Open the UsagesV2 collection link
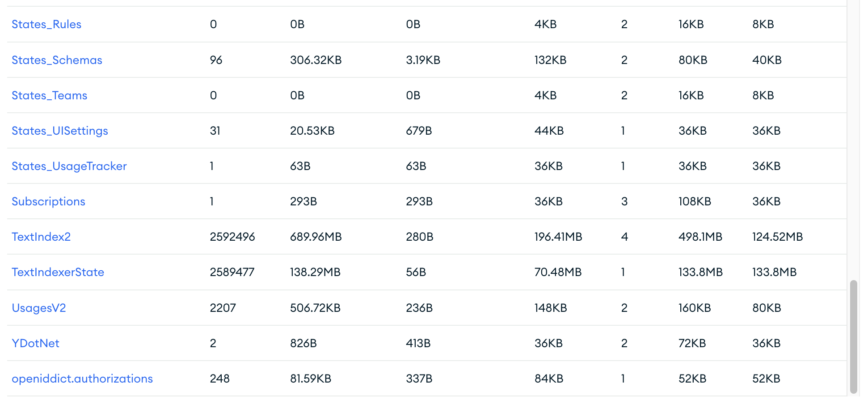The image size is (868, 400). click(39, 308)
